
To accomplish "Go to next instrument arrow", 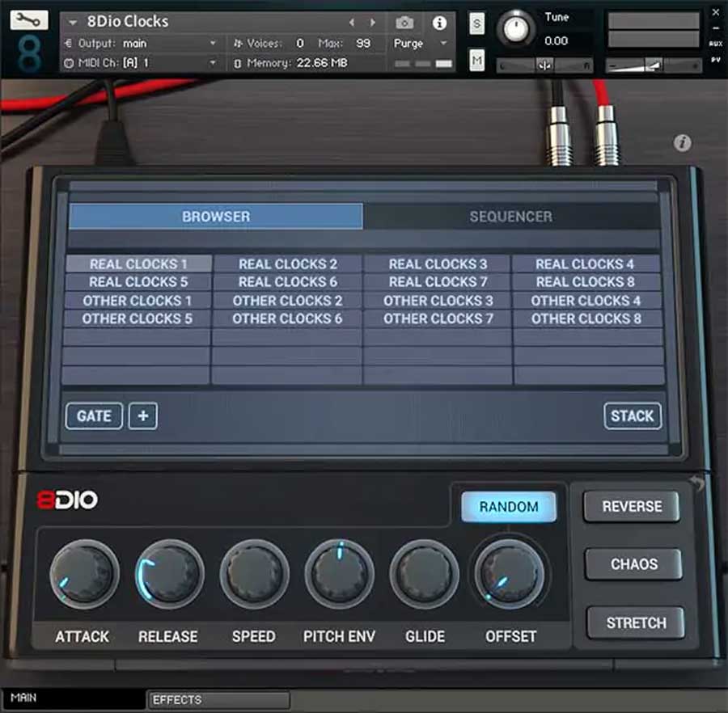I will [x=372, y=23].
